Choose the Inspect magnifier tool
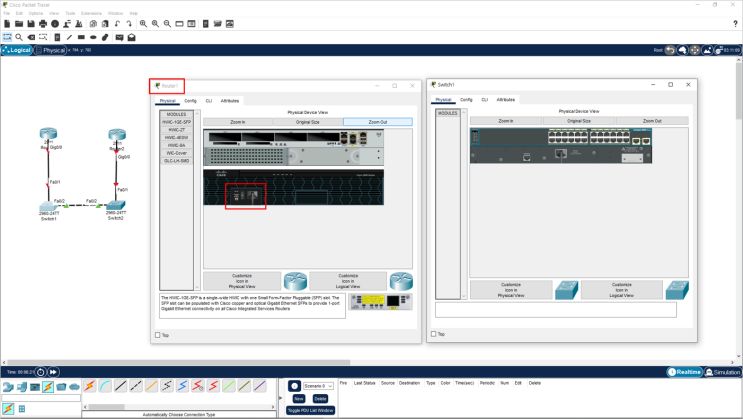Image resolution: width=743 pixels, height=419 pixels. tap(19, 37)
